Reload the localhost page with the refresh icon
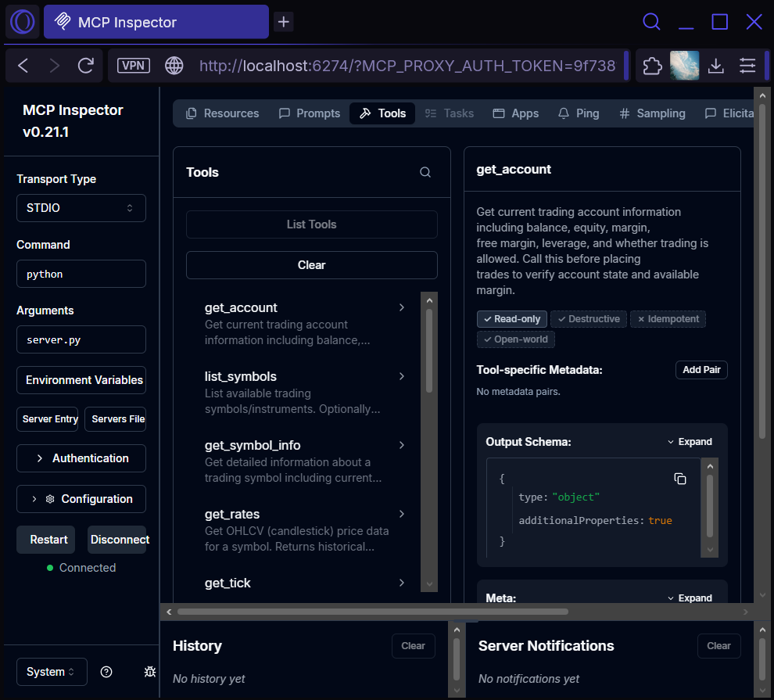This screenshot has height=700, width=774. point(86,66)
